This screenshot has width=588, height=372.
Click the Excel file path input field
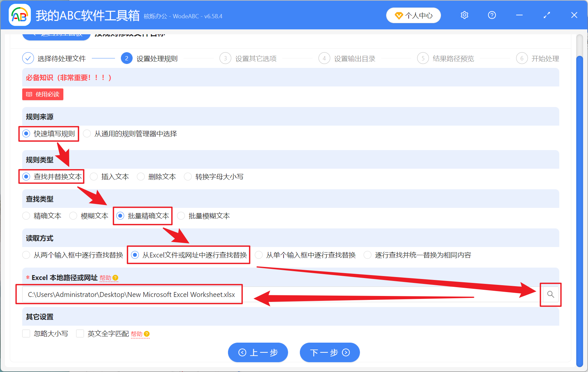(x=131, y=294)
